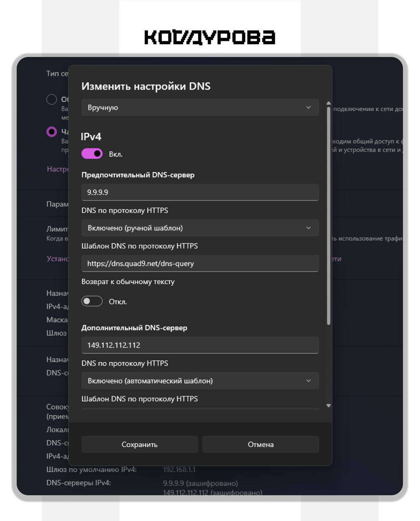Click the Вкл. toggle label
The image size is (420, 521).
tap(115, 154)
